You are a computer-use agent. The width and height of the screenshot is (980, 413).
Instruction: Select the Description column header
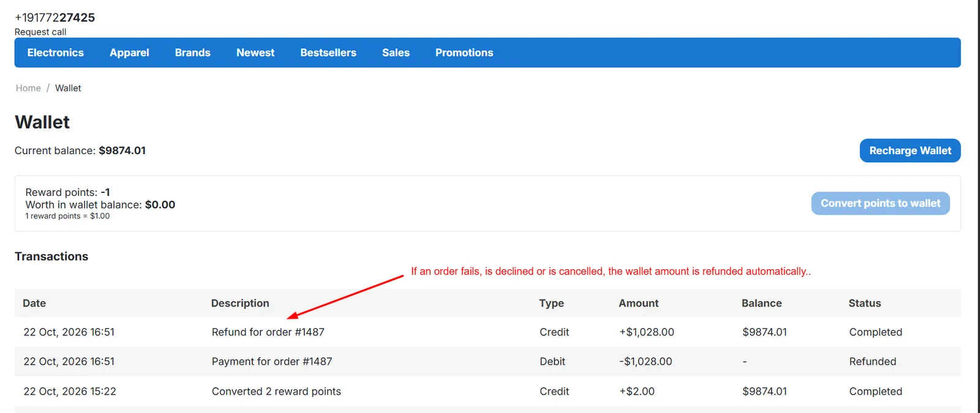click(x=240, y=303)
